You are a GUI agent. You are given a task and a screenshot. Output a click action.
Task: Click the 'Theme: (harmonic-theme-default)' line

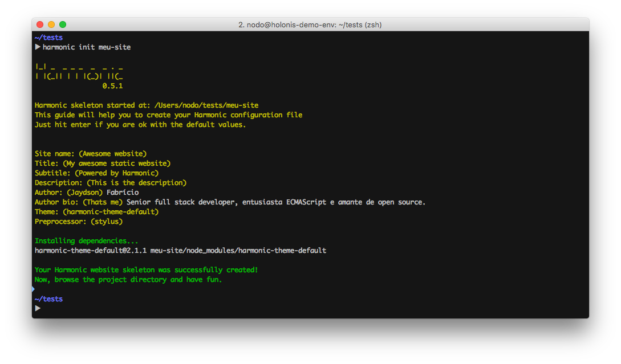coord(96,212)
